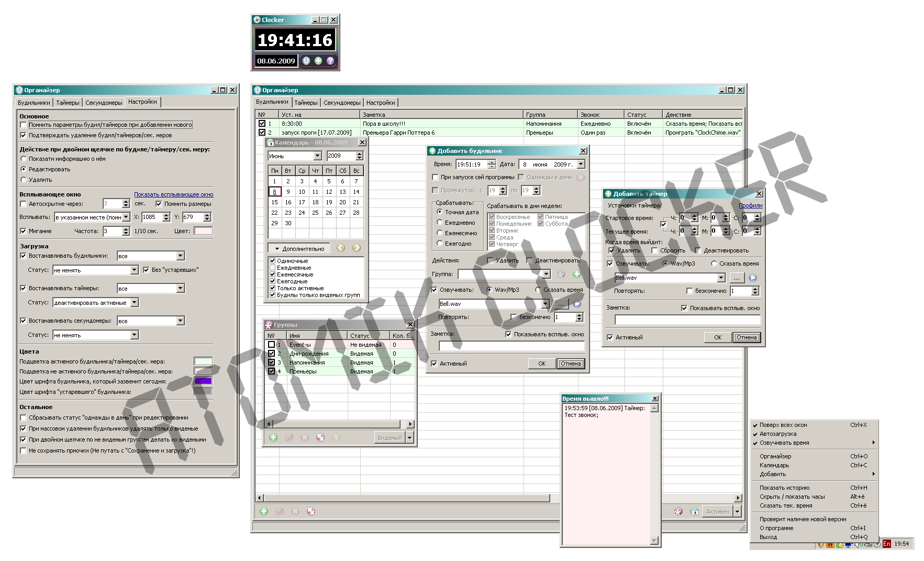Go to previous month in the calendar window
The image size is (924, 561).
[x=341, y=248]
